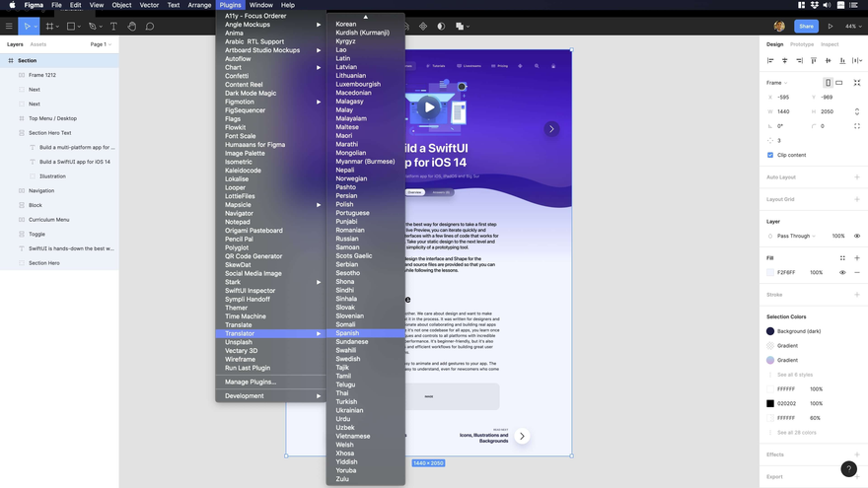Click the Help question mark button
The image size is (868, 488).
[x=848, y=468]
